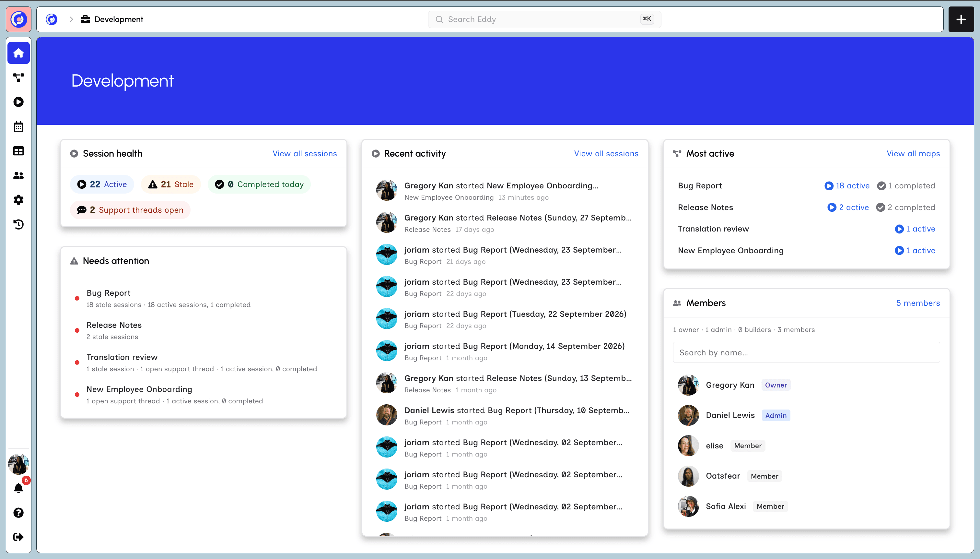980x559 pixels.
Task: Select the 22 Active sessions chip
Action: [x=102, y=184]
